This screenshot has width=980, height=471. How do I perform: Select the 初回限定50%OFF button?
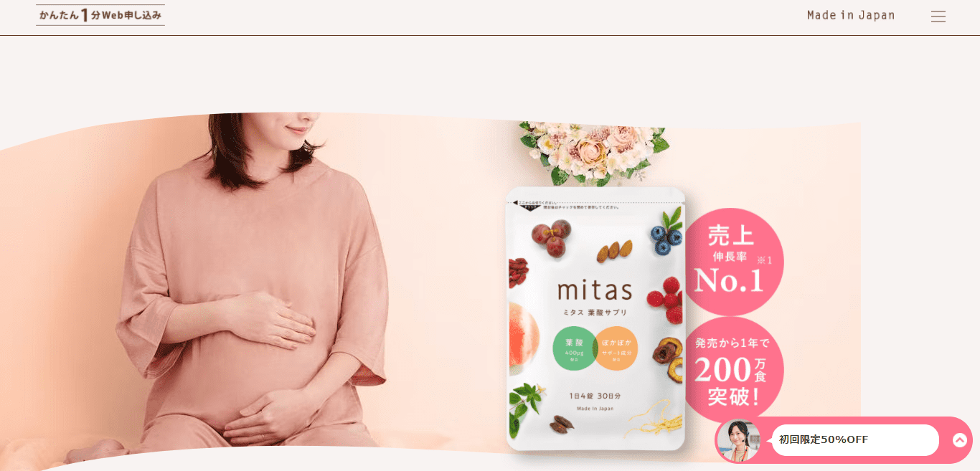click(855, 440)
